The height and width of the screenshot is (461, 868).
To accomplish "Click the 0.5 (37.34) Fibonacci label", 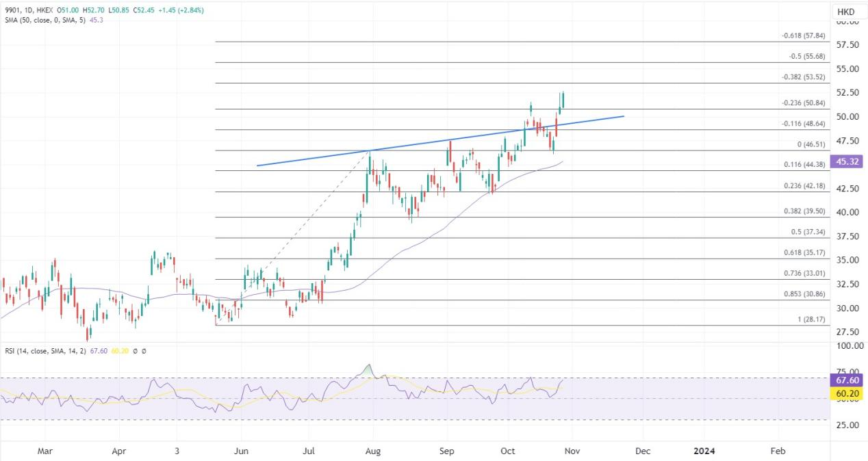I will pyautogui.click(x=808, y=232).
